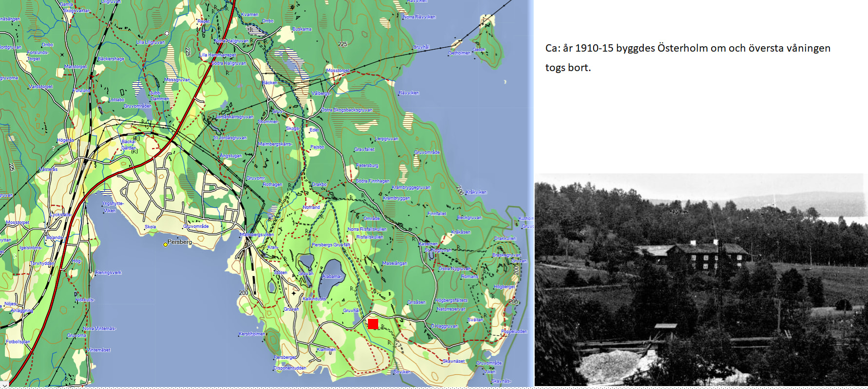The width and height of the screenshot is (868, 389).
Task: Select the 'Maselången' label
Action: pos(395,263)
